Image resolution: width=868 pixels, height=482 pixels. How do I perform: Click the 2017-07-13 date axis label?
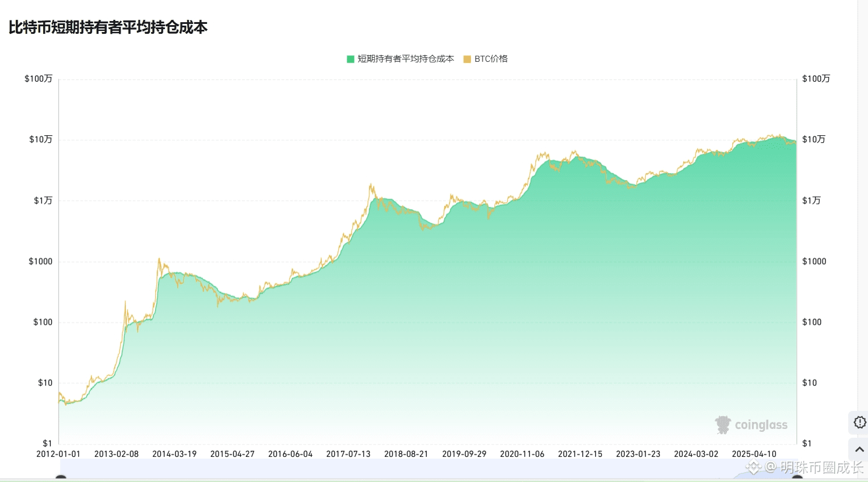click(348, 454)
